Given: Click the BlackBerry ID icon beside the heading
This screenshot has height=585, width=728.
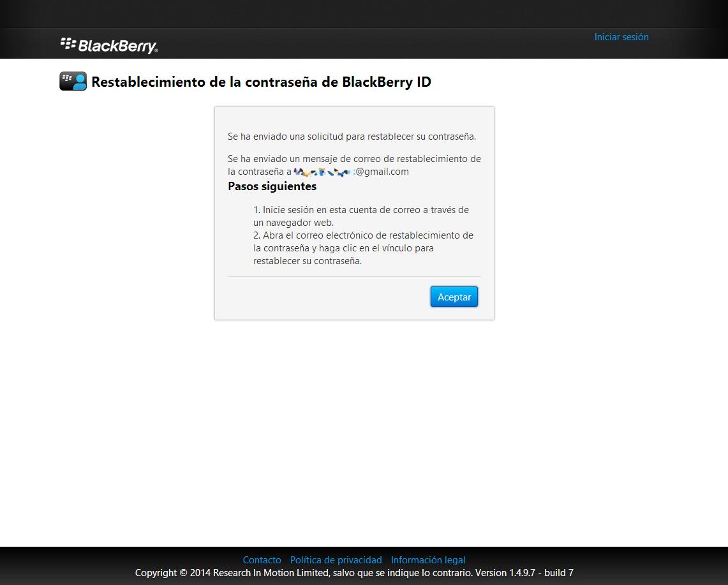Looking at the screenshot, I should (x=73, y=82).
